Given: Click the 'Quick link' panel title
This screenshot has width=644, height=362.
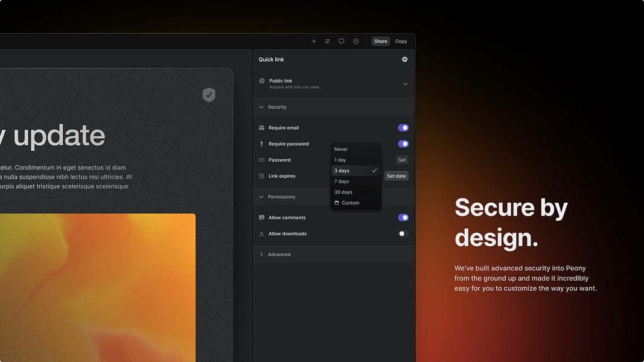Looking at the screenshot, I should [x=271, y=60].
